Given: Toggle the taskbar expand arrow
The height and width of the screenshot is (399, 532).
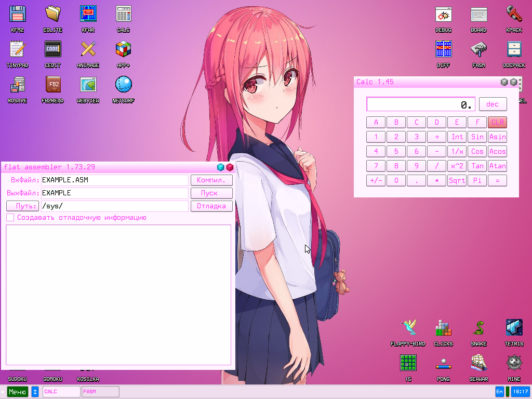Looking at the screenshot, I should coord(35,392).
